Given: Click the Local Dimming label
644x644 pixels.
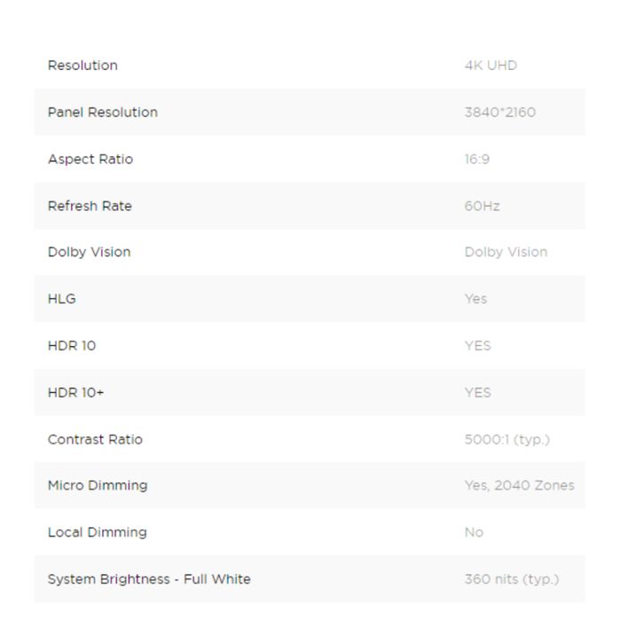Looking at the screenshot, I should coord(97,532).
